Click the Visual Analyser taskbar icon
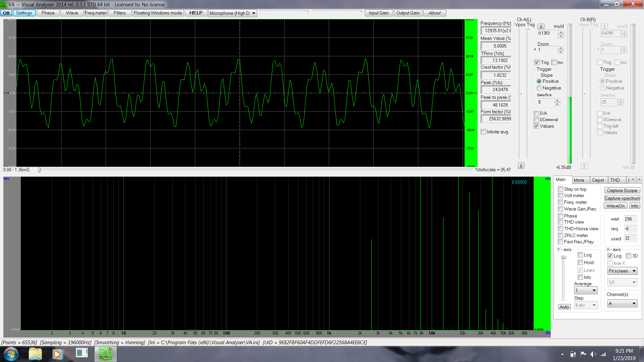 tap(105, 354)
